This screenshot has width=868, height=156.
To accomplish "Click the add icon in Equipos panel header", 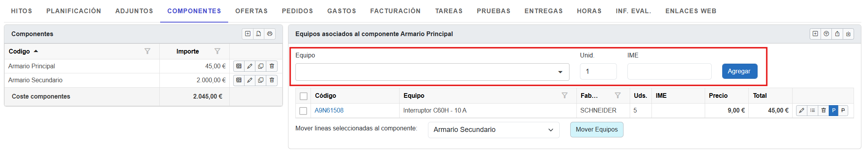I will tap(815, 34).
